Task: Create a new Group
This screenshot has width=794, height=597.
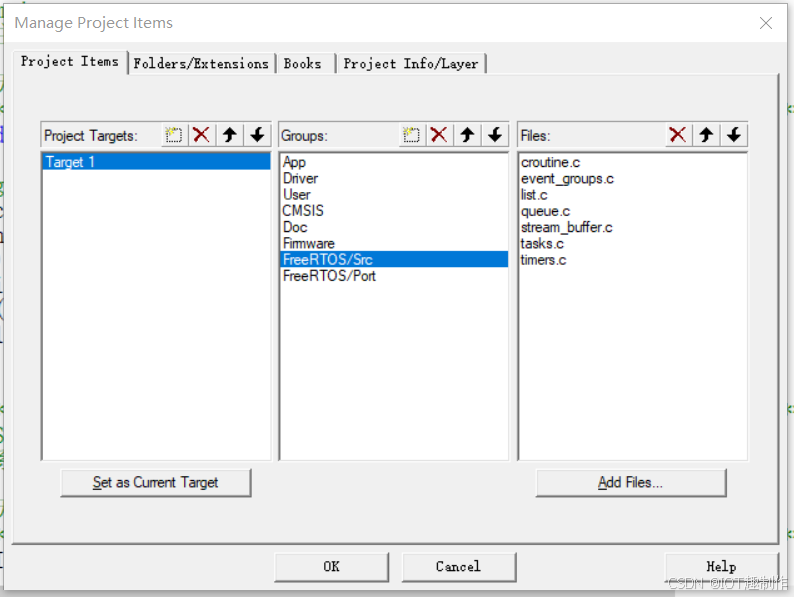Action: point(411,135)
